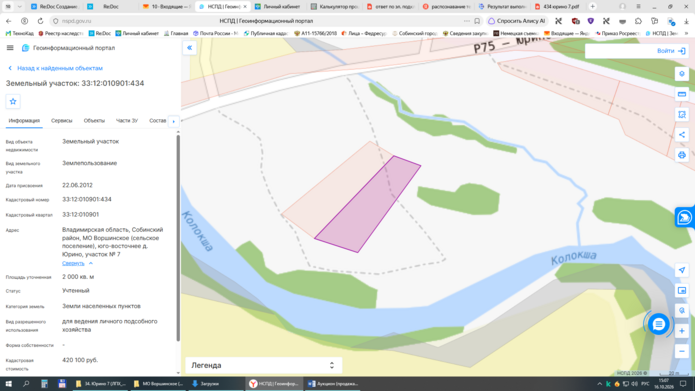Screen dimensions: 695x391
Task: Click the Войти login button
Action: (x=671, y=51)
